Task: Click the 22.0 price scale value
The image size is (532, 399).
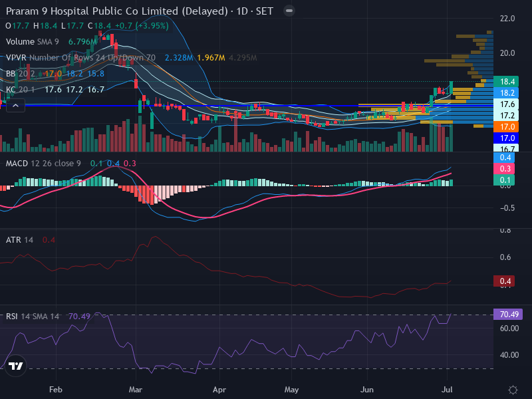Action: 507,19
